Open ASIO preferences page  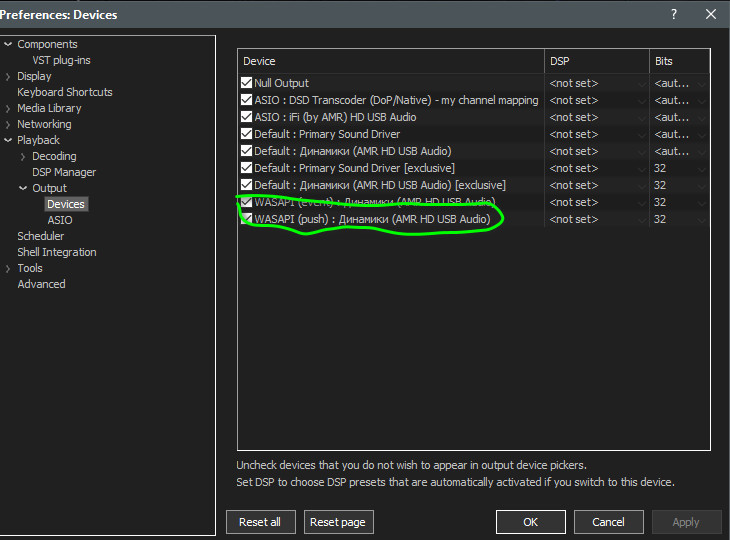60,220
